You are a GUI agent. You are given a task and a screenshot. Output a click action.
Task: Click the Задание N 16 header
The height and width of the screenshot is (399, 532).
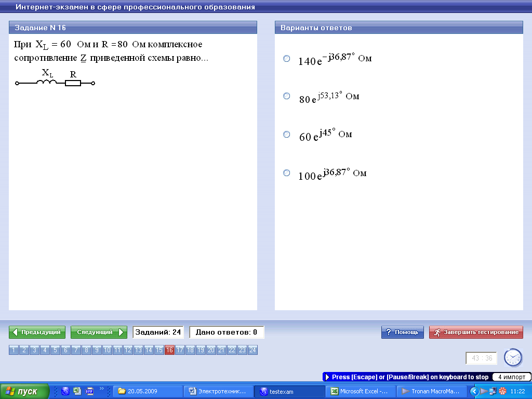pos(133,28)
